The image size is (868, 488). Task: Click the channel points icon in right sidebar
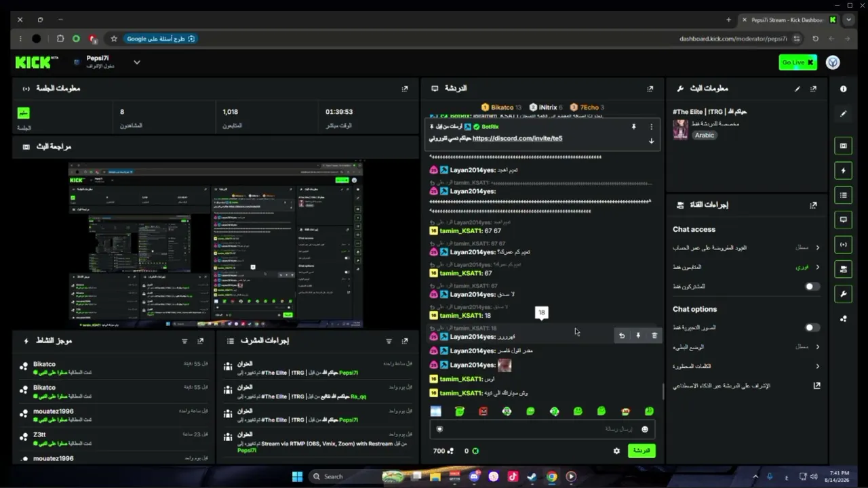pos(844,319)
